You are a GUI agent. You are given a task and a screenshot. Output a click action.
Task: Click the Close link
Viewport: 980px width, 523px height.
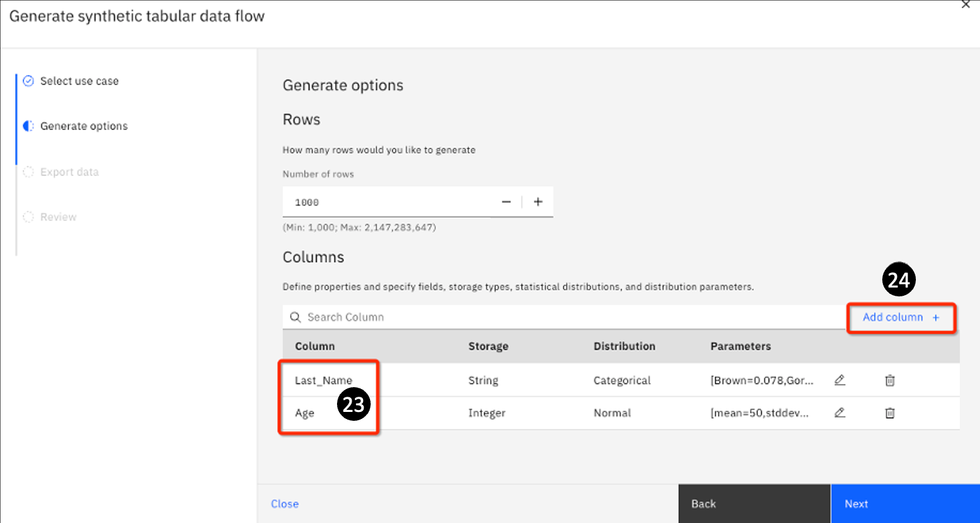tap(284, 504)
